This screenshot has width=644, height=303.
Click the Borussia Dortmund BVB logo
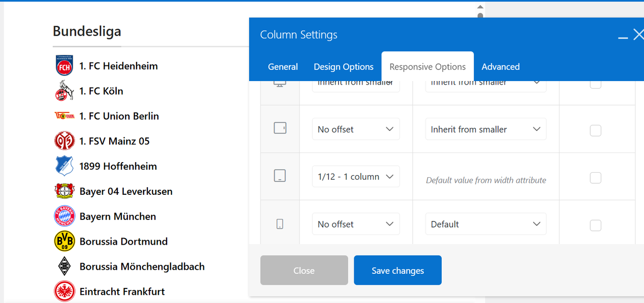pyautogui.click(x=64, y=242)
